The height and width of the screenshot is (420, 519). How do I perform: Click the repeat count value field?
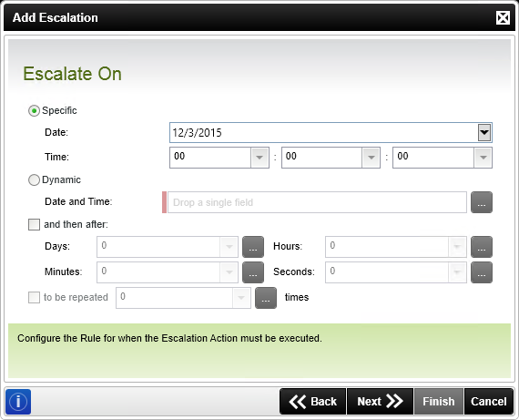(x=175, y=298)
